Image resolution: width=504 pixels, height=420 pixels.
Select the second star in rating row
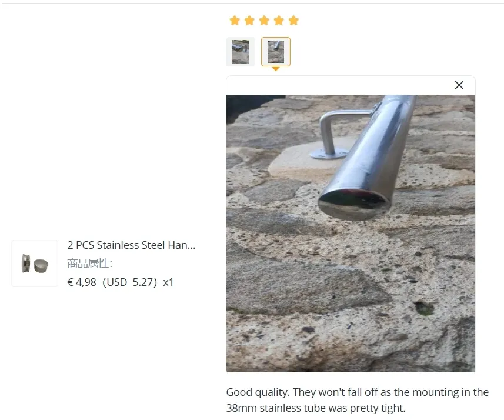click(x=249, y=19)
